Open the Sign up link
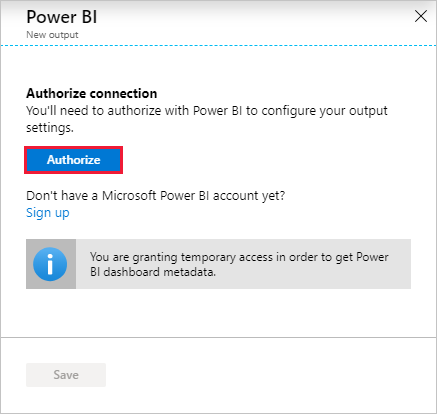437x414 pixels. click(x=48, y=213)
